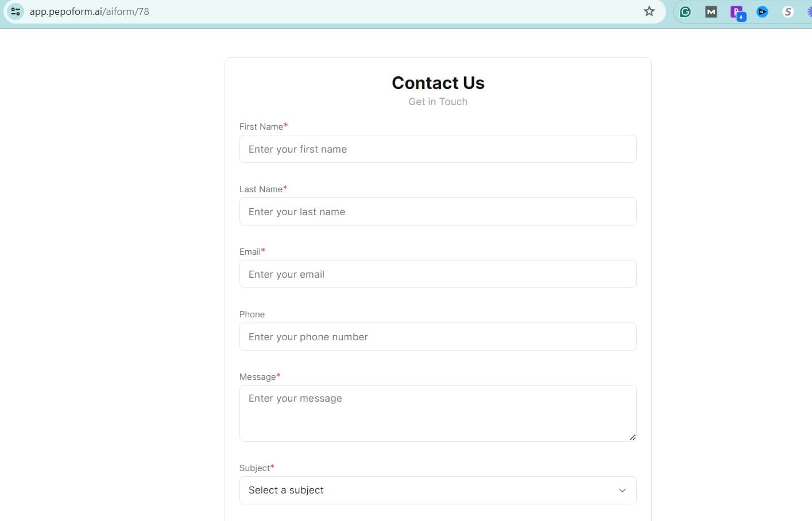Click the gray M extension icon
Viewport: 812px width, 521px height.
[x=711, y=11]
